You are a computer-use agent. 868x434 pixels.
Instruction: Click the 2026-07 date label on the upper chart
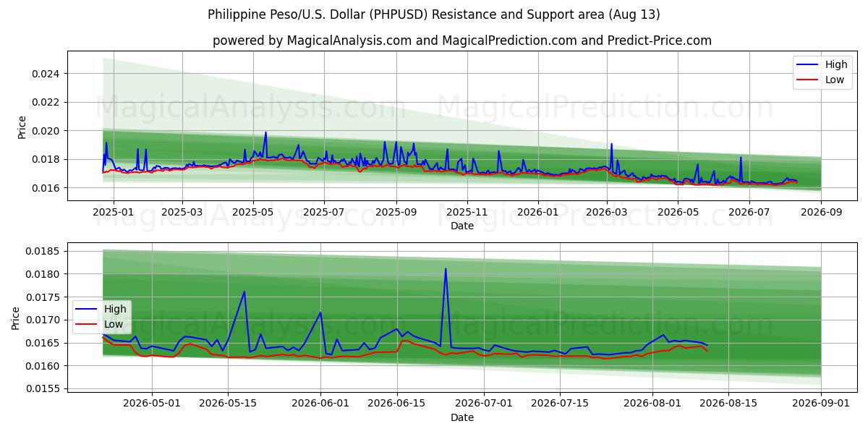point(749,213)
